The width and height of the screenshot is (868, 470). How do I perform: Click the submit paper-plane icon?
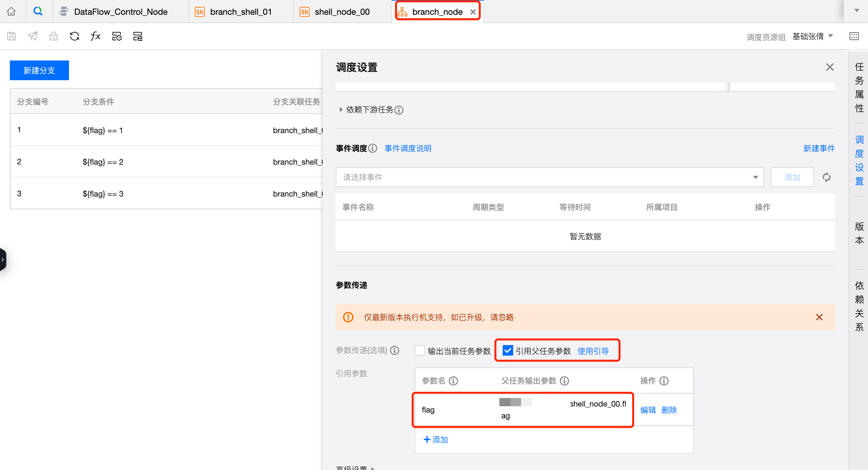point(33,36)
